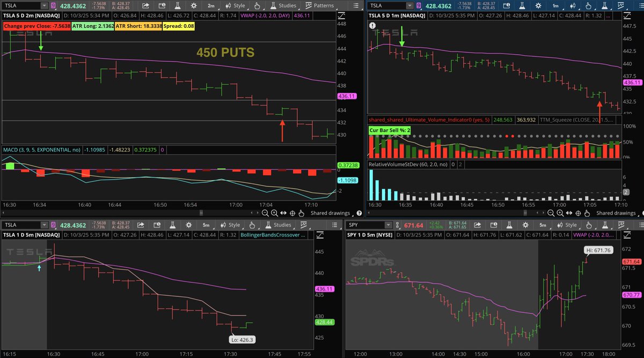Click share icon in SPY chart toolbar
The width and height of the screenshot is (644, 358).
(477, 225)
